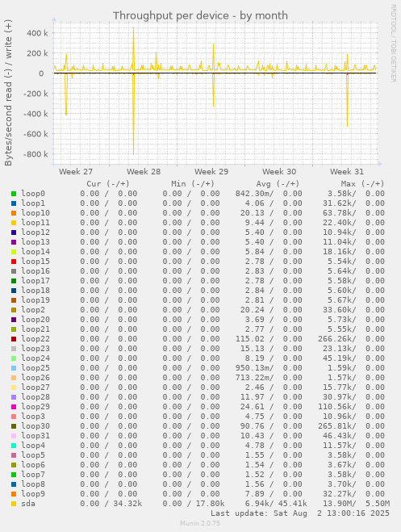Click the 'Max (-/+)' column header
Screen dimensions: 401x532
[363, 184]
